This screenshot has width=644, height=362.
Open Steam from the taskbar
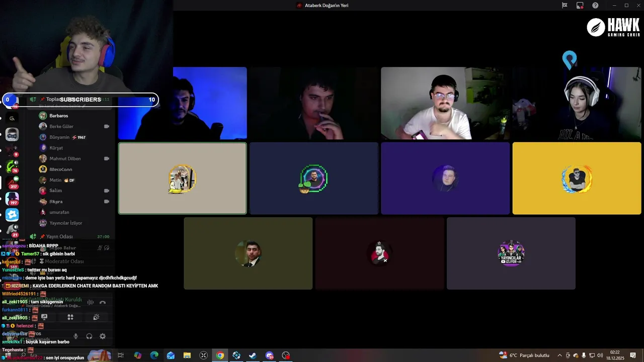[253, 355]
